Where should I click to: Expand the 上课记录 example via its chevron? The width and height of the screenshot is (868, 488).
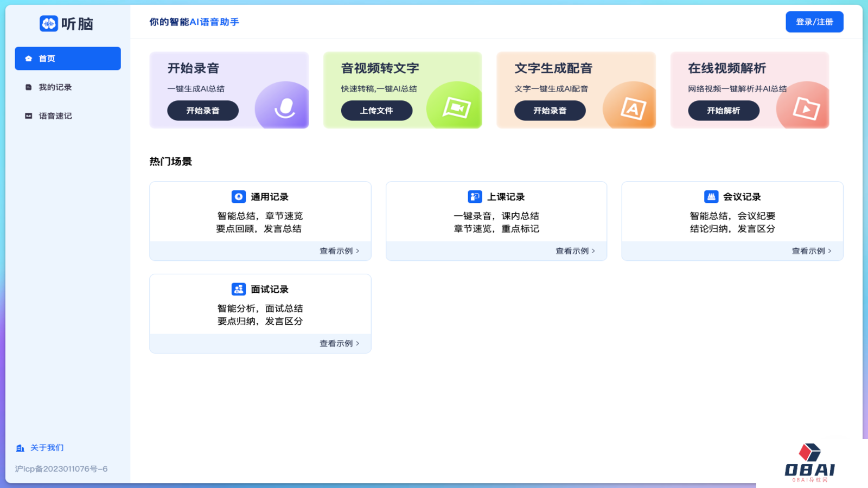pyautogui.click(x=593, y=251)
